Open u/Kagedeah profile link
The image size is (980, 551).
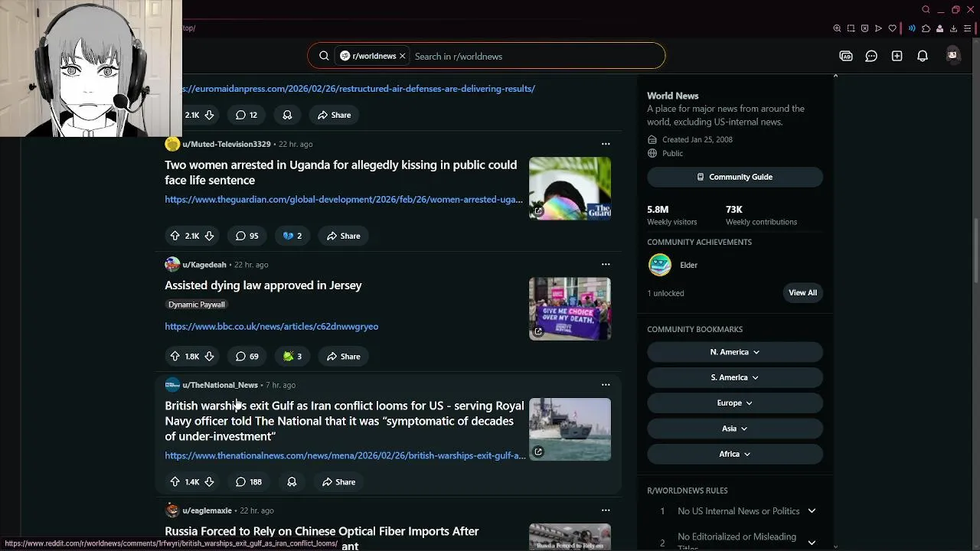204,265
